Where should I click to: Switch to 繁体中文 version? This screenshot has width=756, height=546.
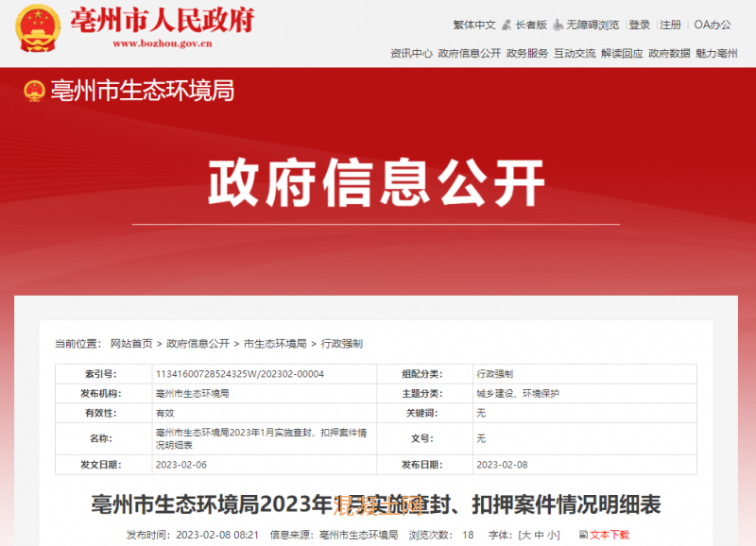pos(474,25)
